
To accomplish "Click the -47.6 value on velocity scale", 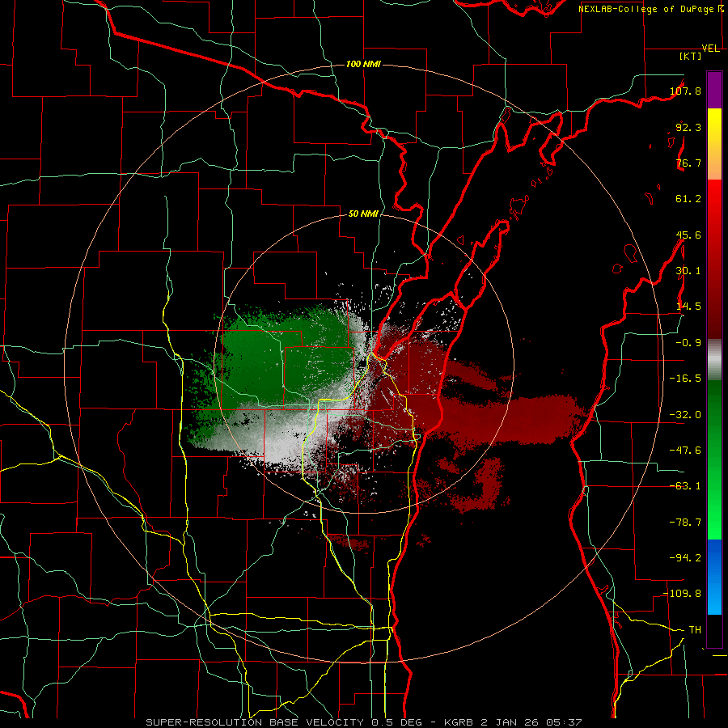I will tap(685, 451).
